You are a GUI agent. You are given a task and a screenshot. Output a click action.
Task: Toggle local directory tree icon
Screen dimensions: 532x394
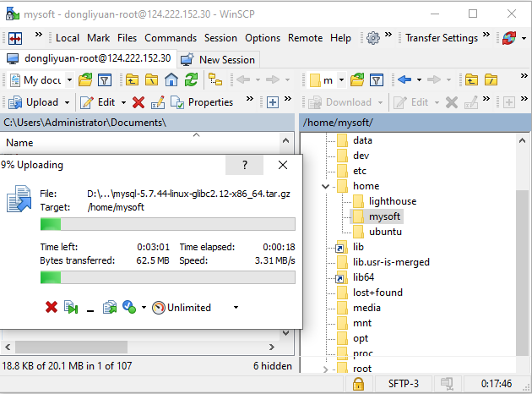coord(215,80)
